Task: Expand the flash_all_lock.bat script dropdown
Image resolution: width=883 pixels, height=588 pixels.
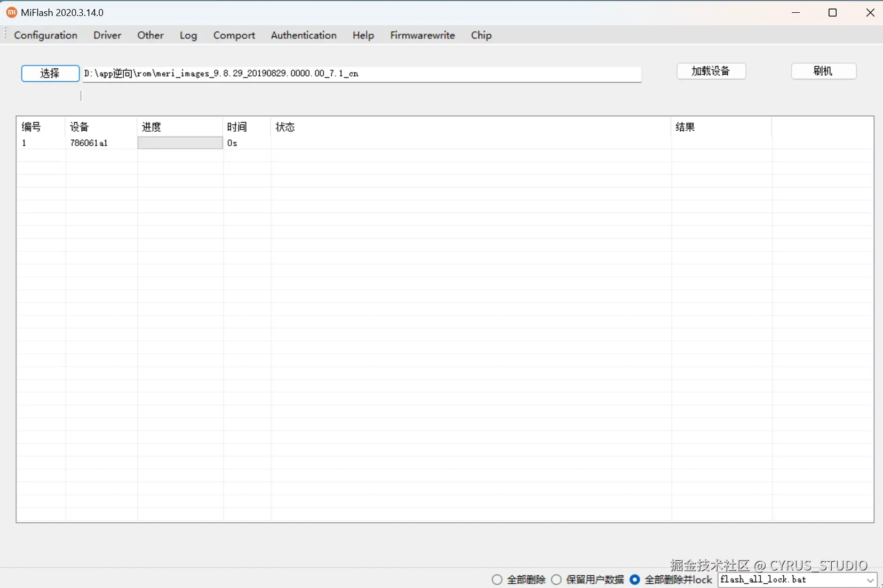Action: [870, 580]
